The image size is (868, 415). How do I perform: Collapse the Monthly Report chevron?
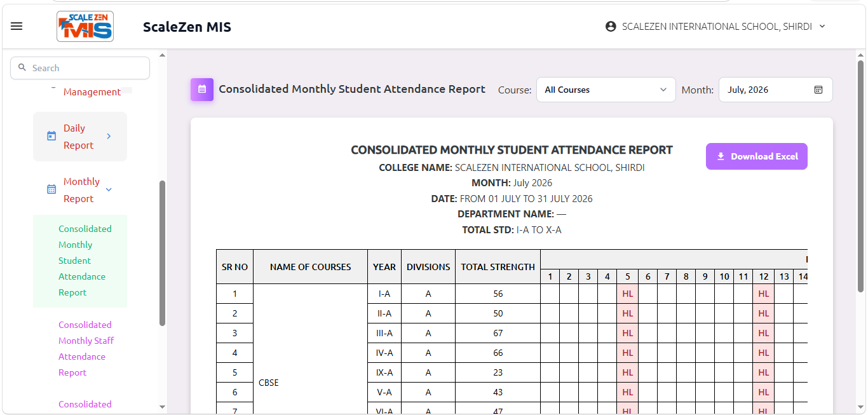pos(109,189)
